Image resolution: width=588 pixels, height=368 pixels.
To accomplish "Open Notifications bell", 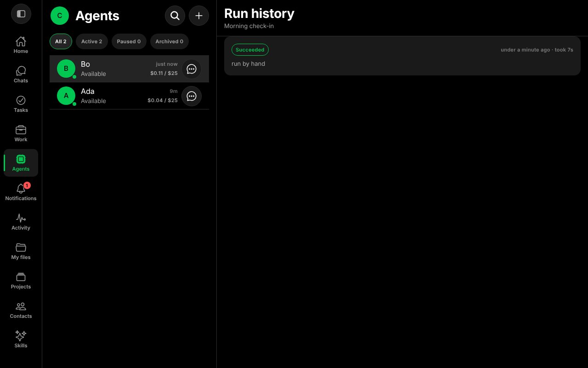I will click(x=21, y=192).
